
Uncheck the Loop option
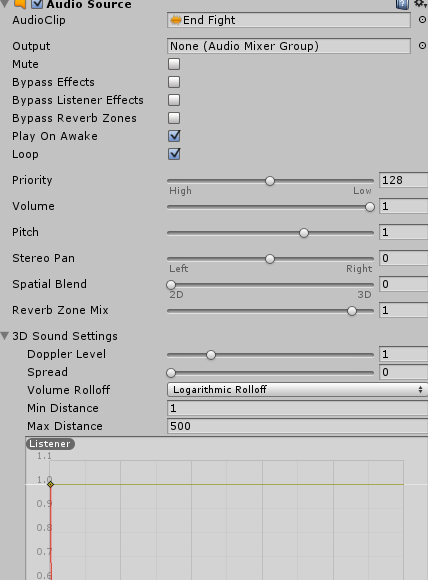pos(174,154)
